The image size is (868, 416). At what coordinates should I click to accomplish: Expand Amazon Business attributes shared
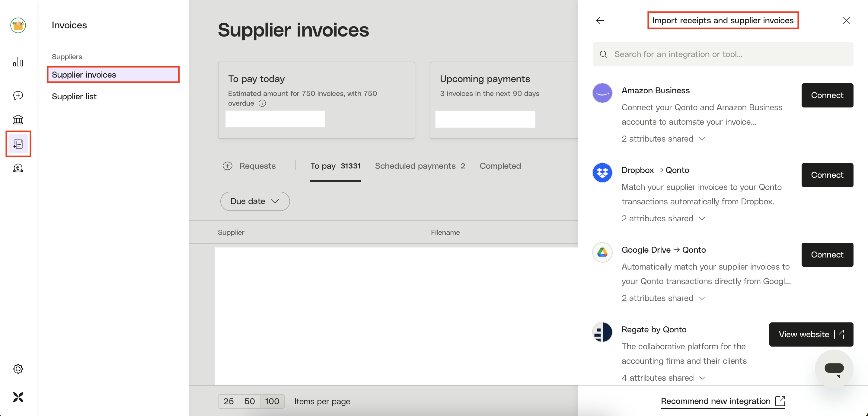(x=663, y=139)
